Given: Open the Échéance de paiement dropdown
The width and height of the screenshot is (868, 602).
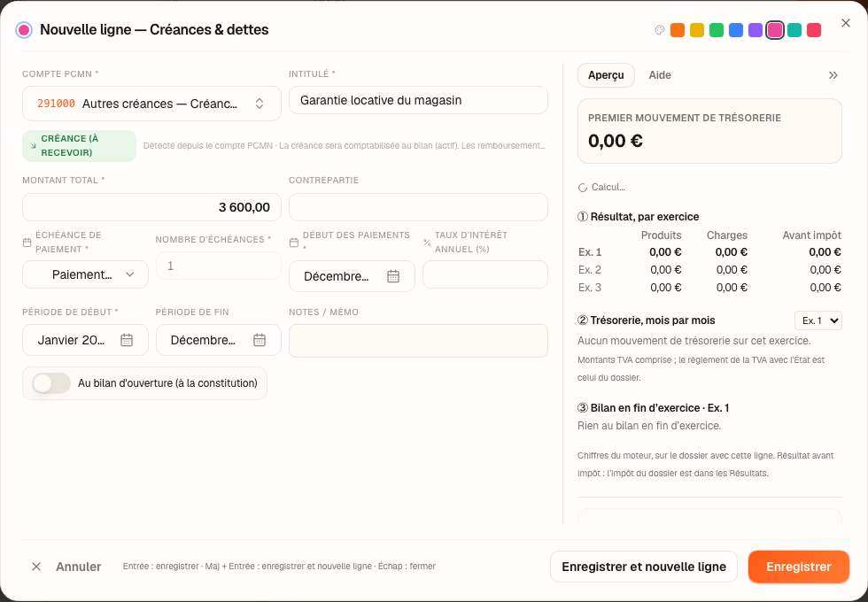Looking at the screenshot, I should tap(85, 274).
